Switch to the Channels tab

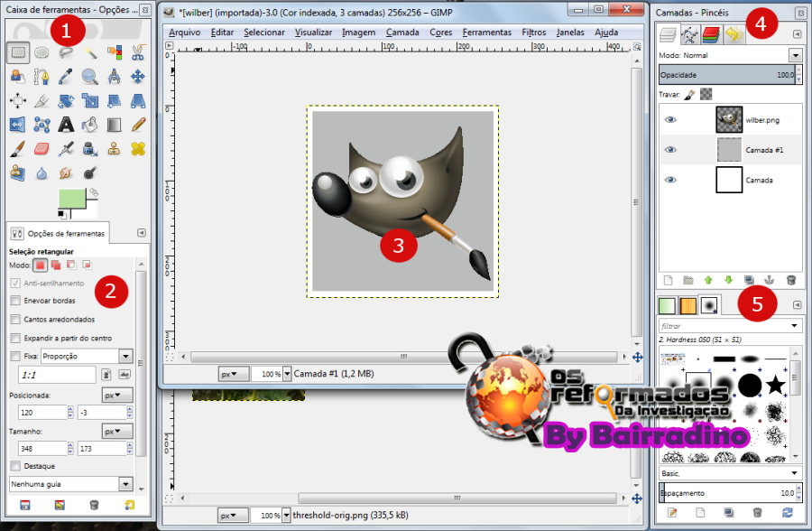[x=712, y=34]
